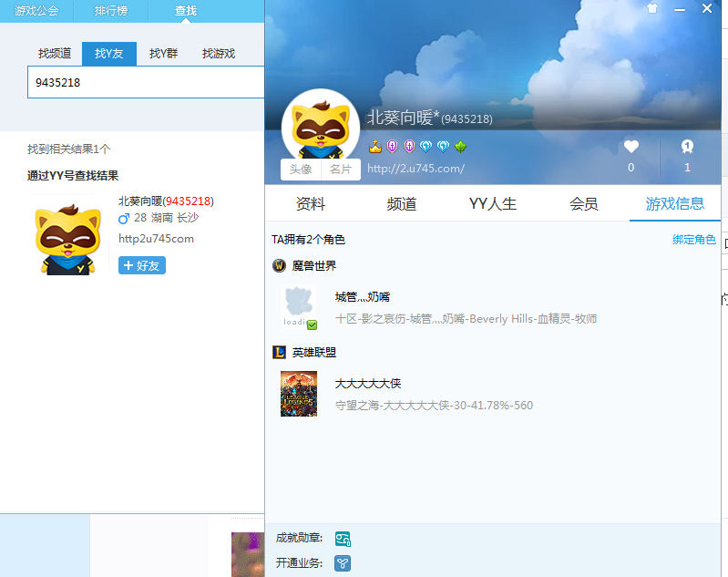Open the 频道 profile tab
This screenshot has width=728, height=577.
tap(402, 203)
